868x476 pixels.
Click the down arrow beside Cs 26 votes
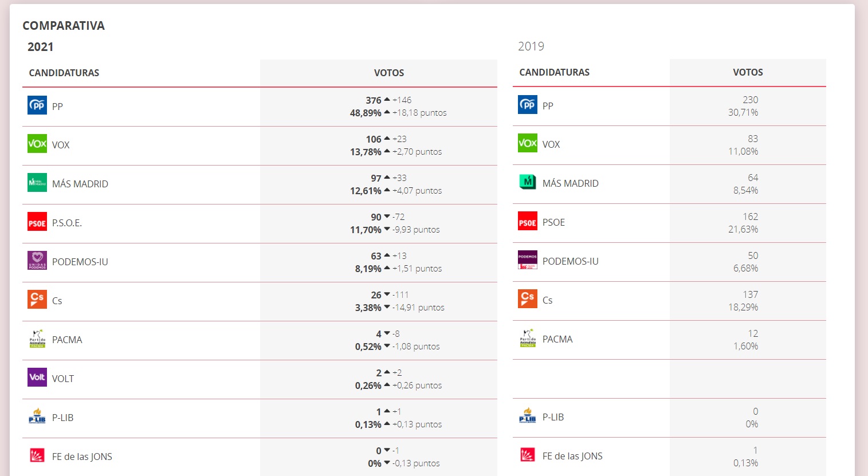[x=387, y=294]
